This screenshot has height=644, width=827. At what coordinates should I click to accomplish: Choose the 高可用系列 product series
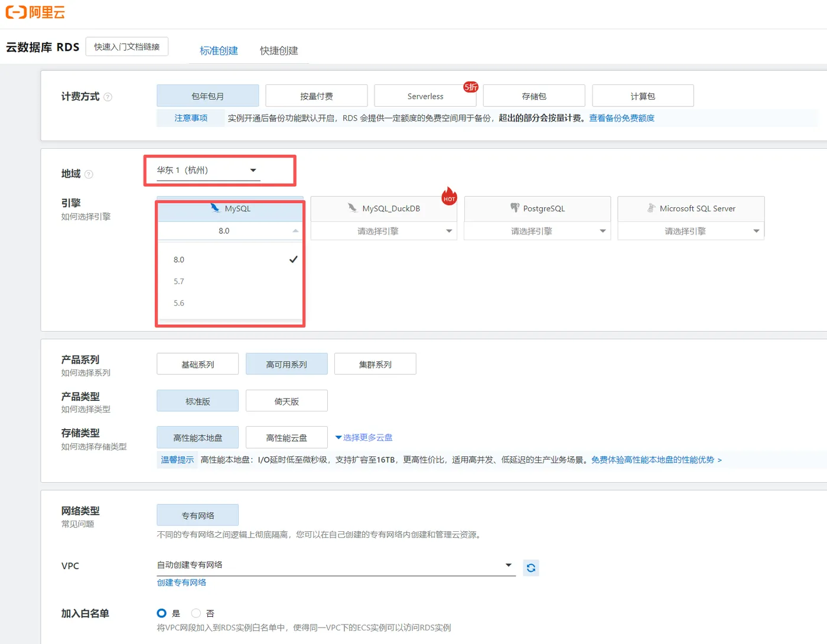pyautogui.click(x=286, y=364)
